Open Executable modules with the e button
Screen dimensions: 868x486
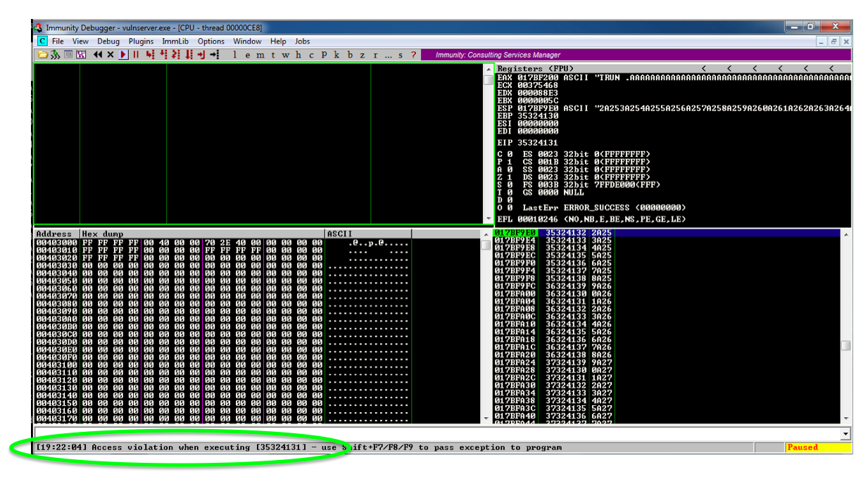click(247, 55)
